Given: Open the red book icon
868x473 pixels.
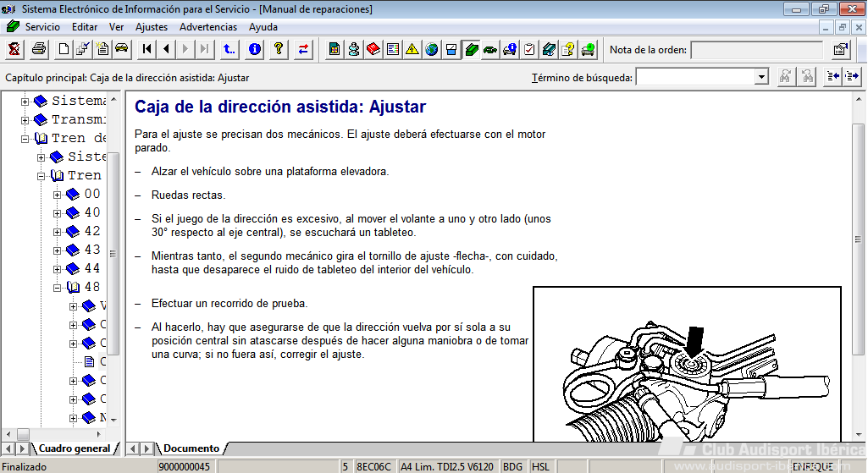Looking at the screenshot, I should point(373,50).
